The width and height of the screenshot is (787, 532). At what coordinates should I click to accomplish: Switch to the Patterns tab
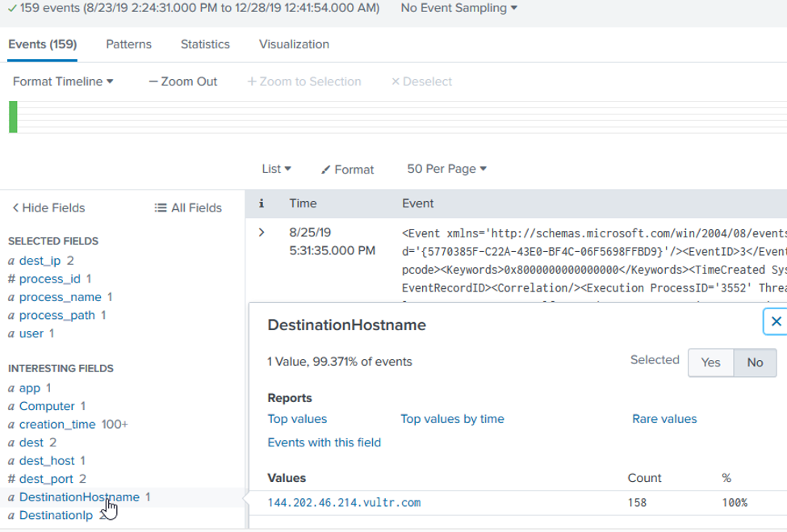[128, 44]
